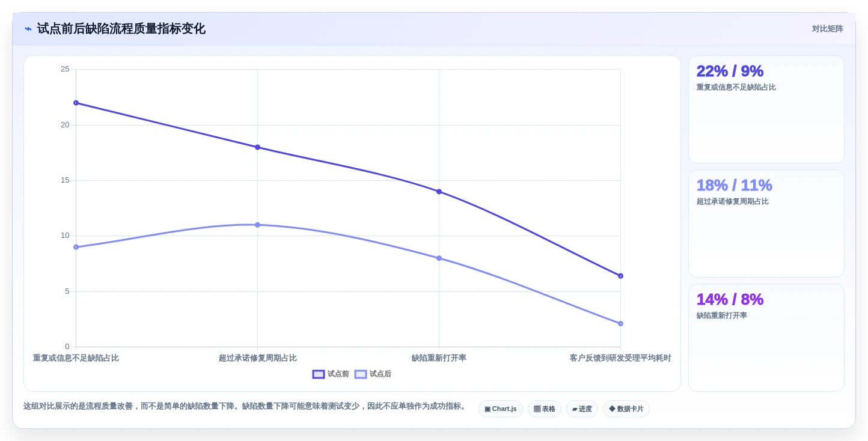Toggle the 试点后 legend series
This screenshot has width=868, height=441.
[373, 374]
